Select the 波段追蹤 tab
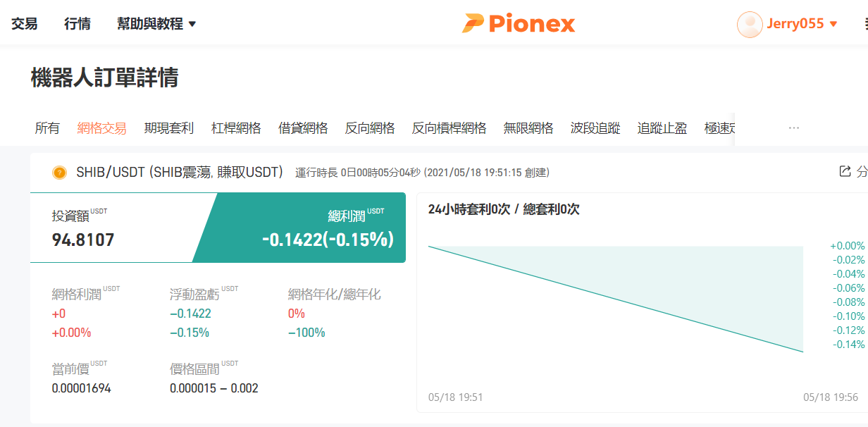This screenshot has height=427, width=868. click(595, 128)
